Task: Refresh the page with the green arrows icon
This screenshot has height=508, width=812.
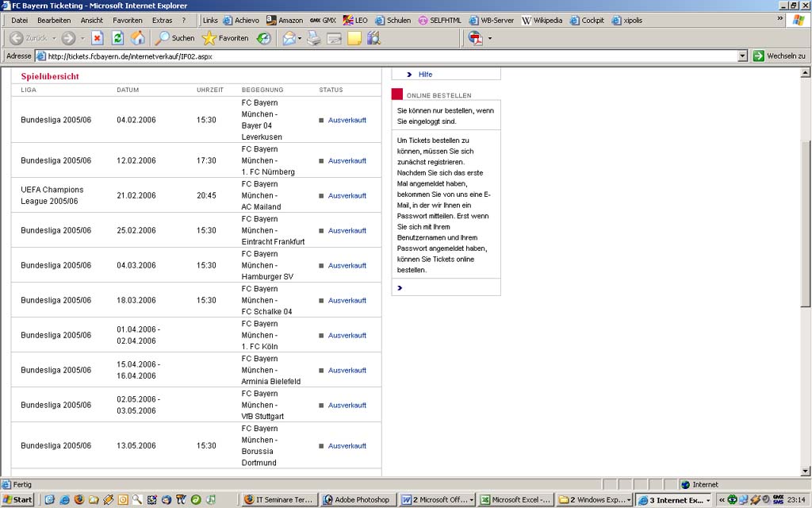Action: coord(117,38)
